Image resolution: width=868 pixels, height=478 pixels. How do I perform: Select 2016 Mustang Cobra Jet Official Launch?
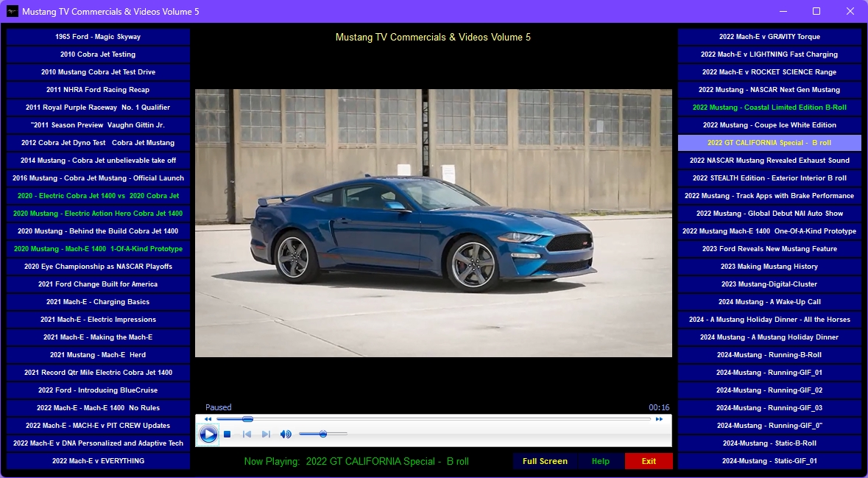click(x=98, y=178)
